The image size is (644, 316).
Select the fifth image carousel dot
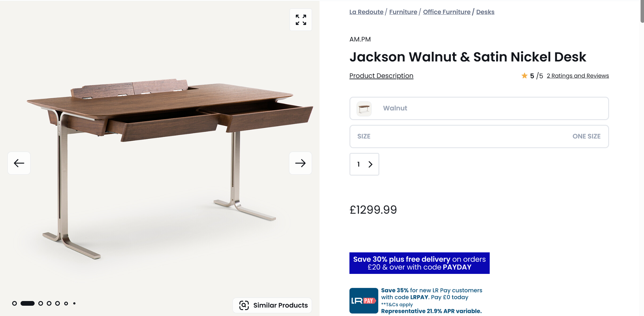coord(57,304)
